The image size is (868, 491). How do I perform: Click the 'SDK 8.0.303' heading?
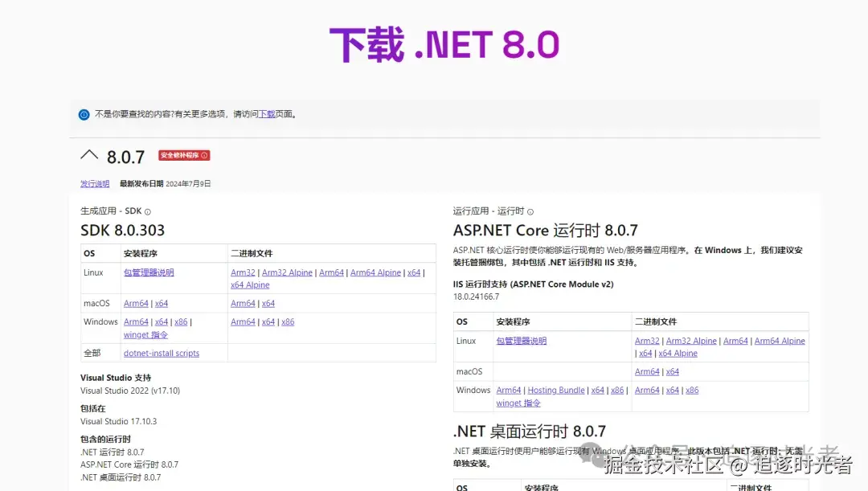click(122, 231)
